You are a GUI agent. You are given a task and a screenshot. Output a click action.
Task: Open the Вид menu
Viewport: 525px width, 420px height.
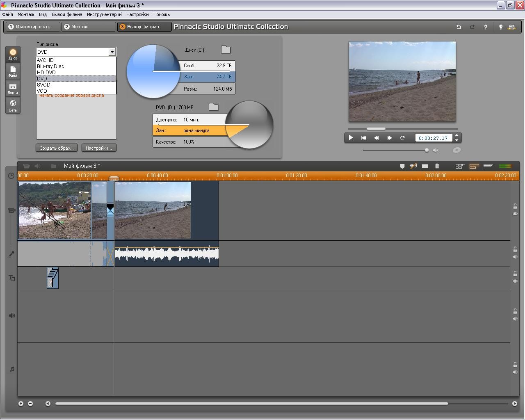[43, 14]
